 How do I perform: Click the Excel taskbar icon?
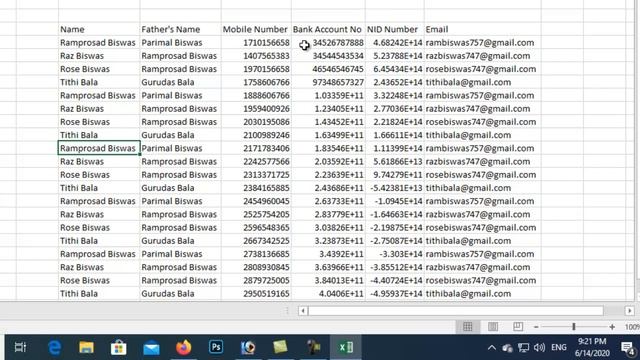[346, 347]
